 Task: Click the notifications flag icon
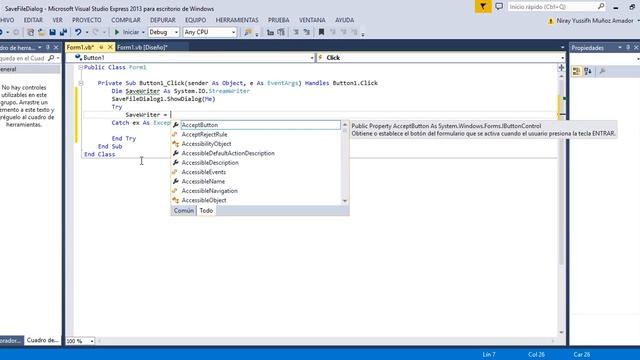point(483,7)
